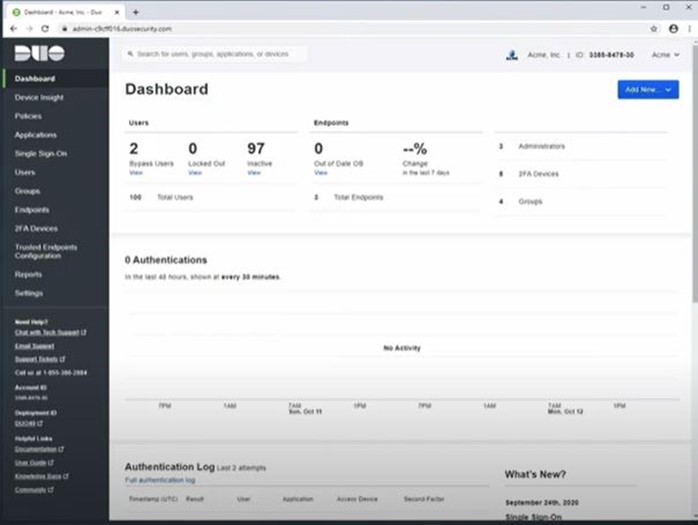Click the account ID number in header
698x525 pixels.
click(x=611, y=55)
